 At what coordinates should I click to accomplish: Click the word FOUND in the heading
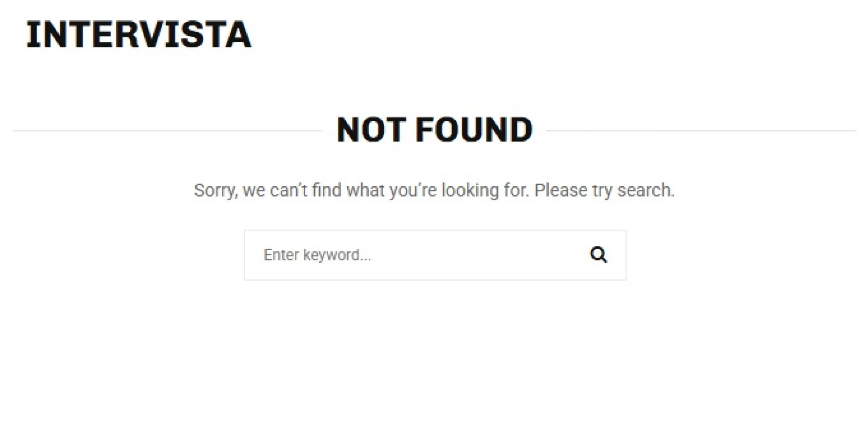474,130
